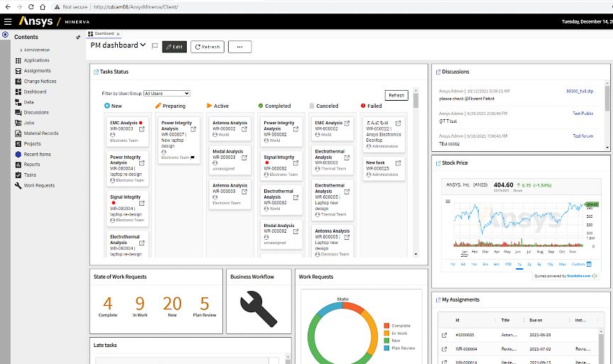Screen dimensions: 613x364
Task: Select the Max stock chart range
Action: point(562,265)
